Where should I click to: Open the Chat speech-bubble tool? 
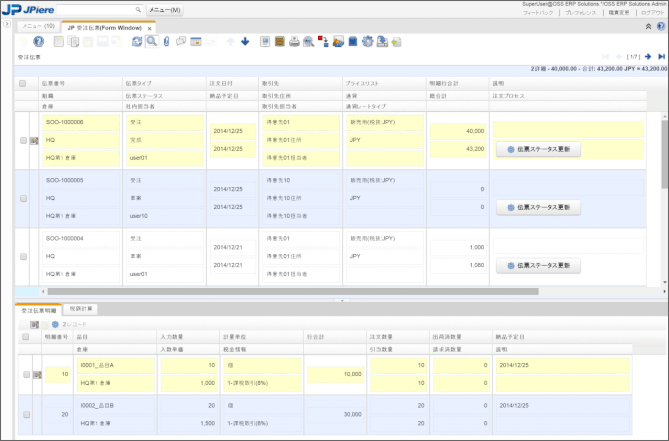click(181, 41)
